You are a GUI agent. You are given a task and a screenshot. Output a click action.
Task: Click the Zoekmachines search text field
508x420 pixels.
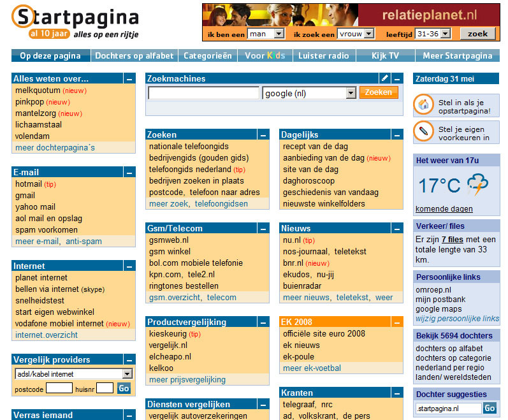[203, 93]
